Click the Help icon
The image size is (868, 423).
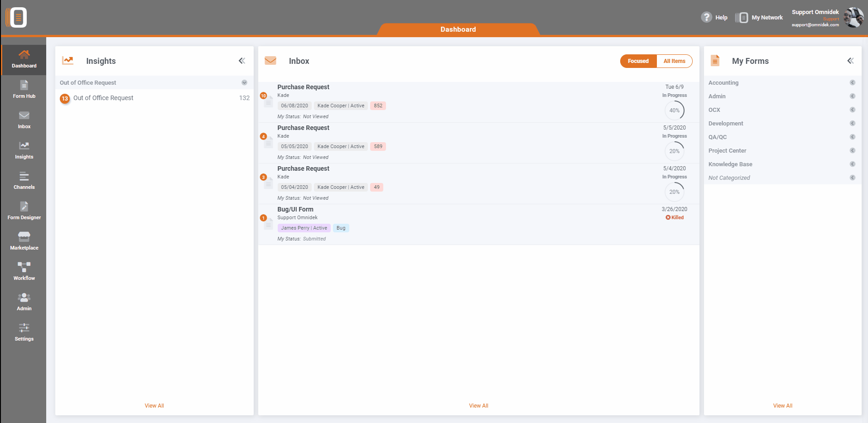click(x=707, y=17)
